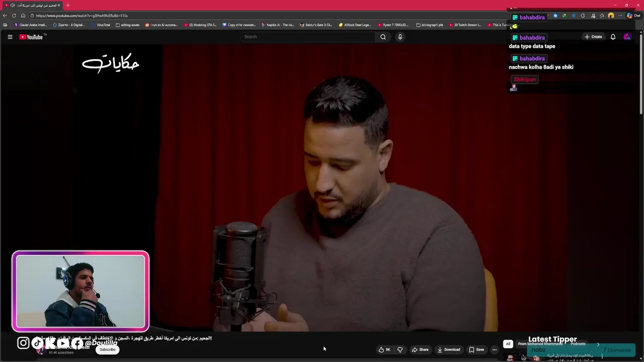Open more actions three-dot menu
Image resolution: width=644 pixels, height=362 pixels.
coord(495,349)
